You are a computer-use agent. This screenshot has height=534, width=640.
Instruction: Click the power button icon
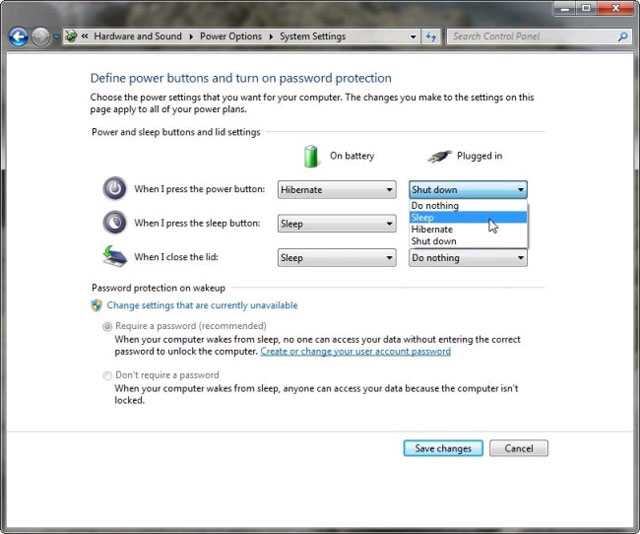[115, 189]
